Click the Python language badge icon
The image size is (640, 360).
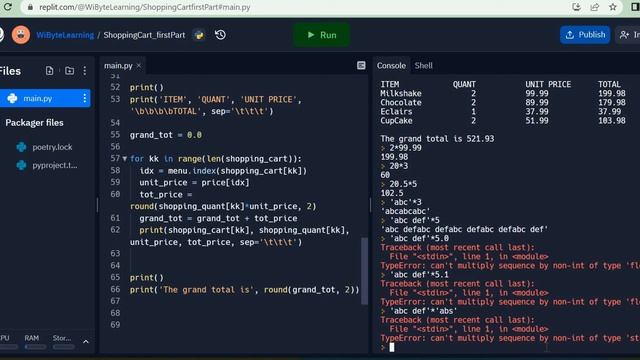[199, 35]
